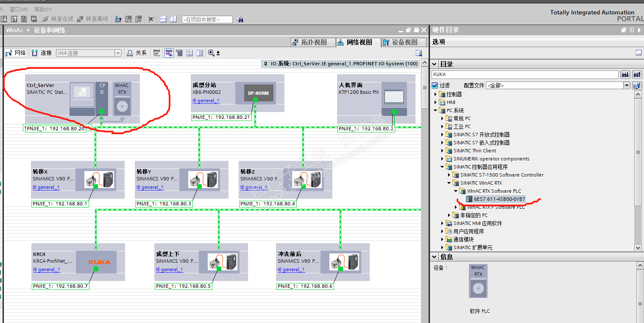644x323 pixels.
Task: Collapse the SIMATIC WinAC RTX node
Action: click(449, 183)
